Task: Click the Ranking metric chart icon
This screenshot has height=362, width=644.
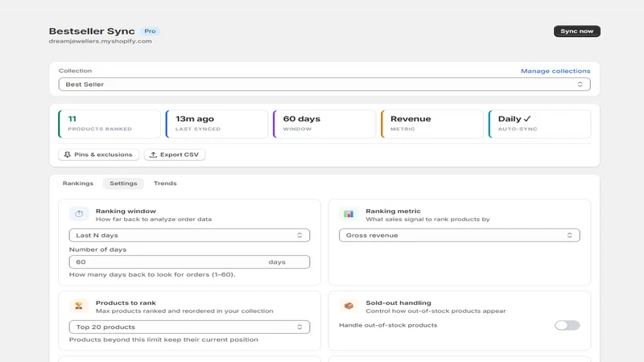Action: (x=349, y=214)
